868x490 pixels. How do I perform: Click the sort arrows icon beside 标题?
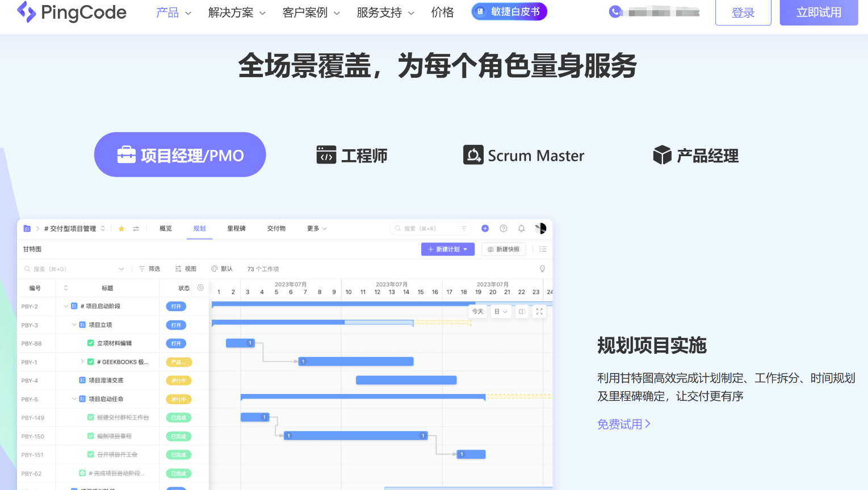66,288
